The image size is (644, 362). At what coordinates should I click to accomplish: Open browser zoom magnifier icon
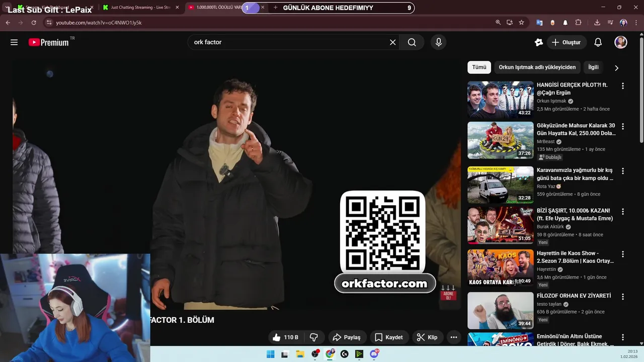[498, 23]
